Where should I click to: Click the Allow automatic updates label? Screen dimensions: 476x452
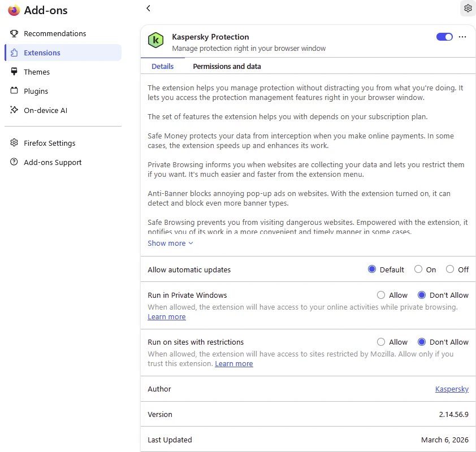[189, 270]
